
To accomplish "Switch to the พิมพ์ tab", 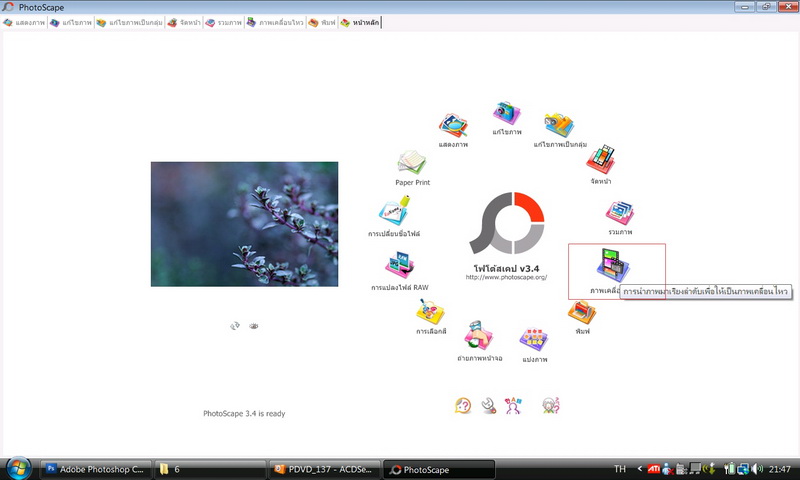I will pyautogui.click(x=322, y=22).
